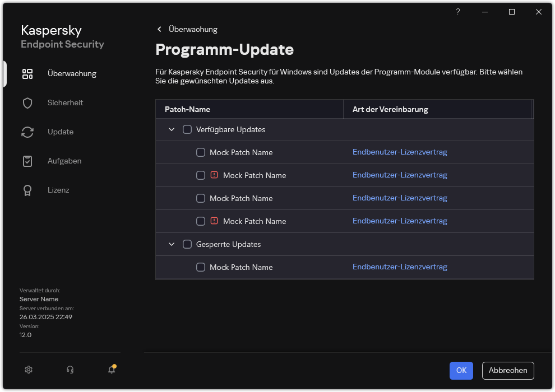Check the Verfügbare Updates group checkbox
This screenshot has width=555, height=392.
coord(187,129)
